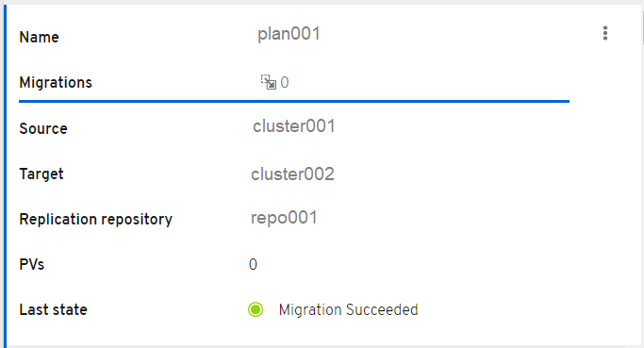Click the Last state label
This screenshot has width=644, height=348.
coord(54,309)
